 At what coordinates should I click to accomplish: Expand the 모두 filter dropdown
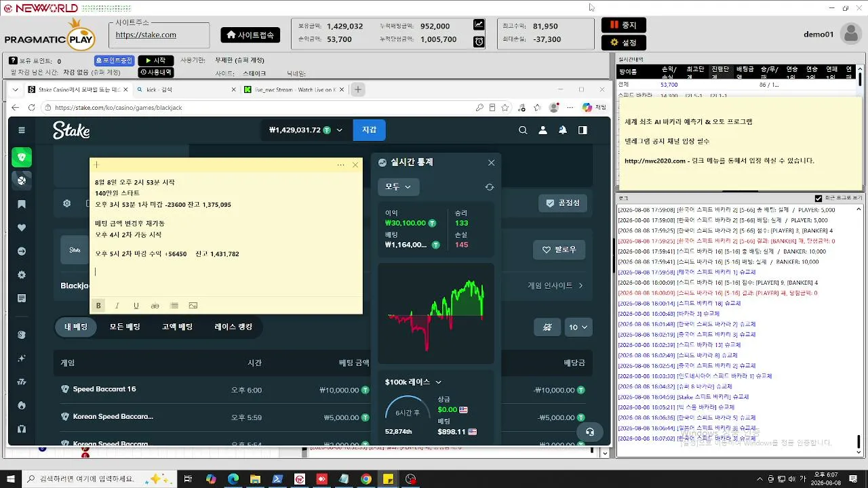pos(399,186)
